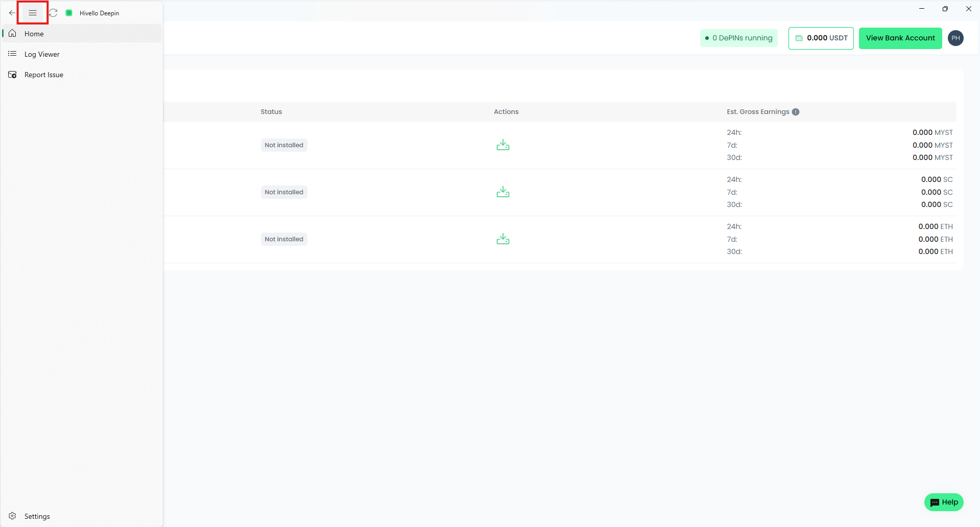Image resolution: width=980 pixels, height=527 pixels.
Task: Click the View Bank Account button
Action: (900, 38)
